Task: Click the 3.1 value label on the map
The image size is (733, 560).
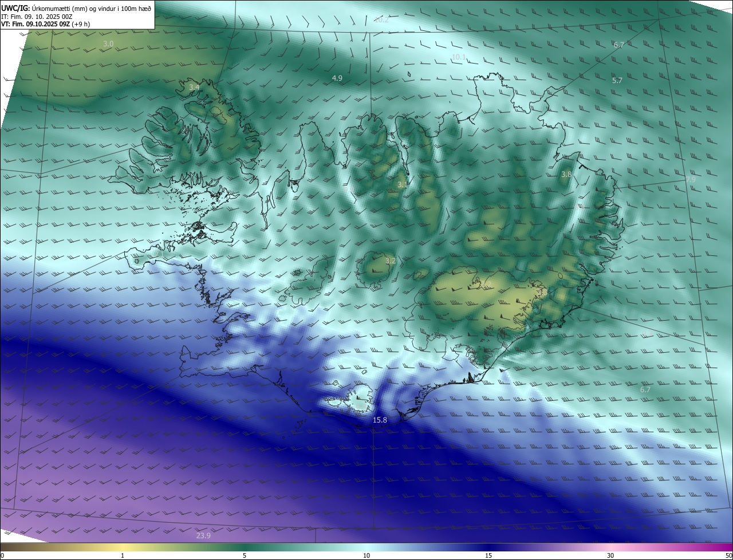Action: point(402,184)
